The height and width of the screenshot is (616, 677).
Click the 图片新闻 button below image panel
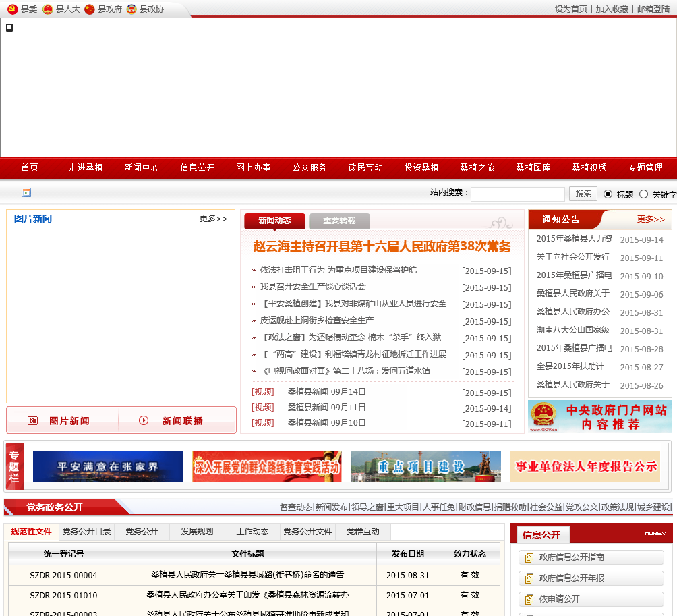point(63,421)
